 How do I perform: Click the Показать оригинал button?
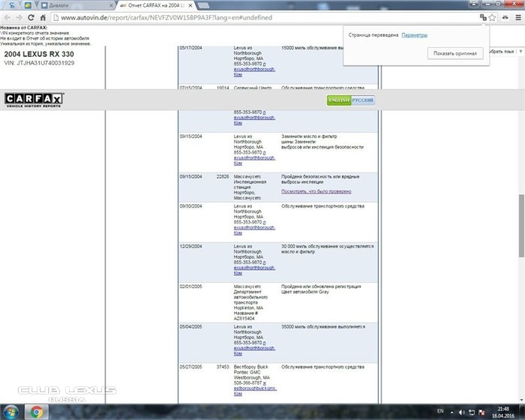tap(454, 53)
